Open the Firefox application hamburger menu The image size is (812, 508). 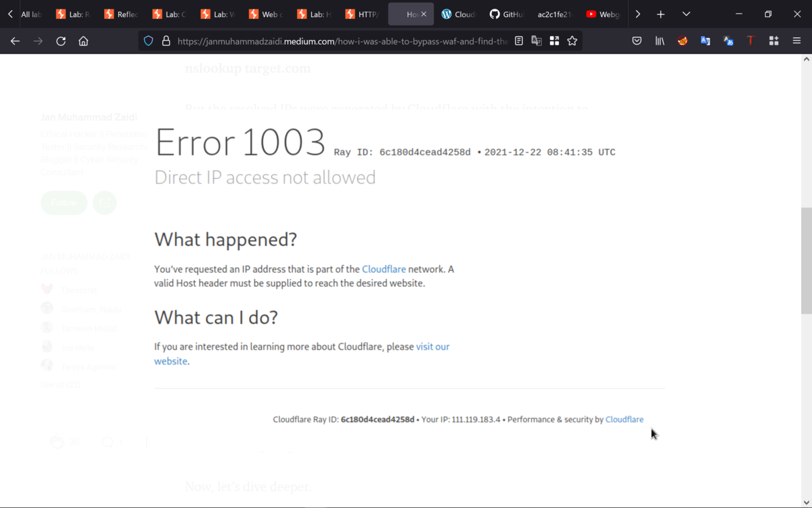[x=796, y=41]
